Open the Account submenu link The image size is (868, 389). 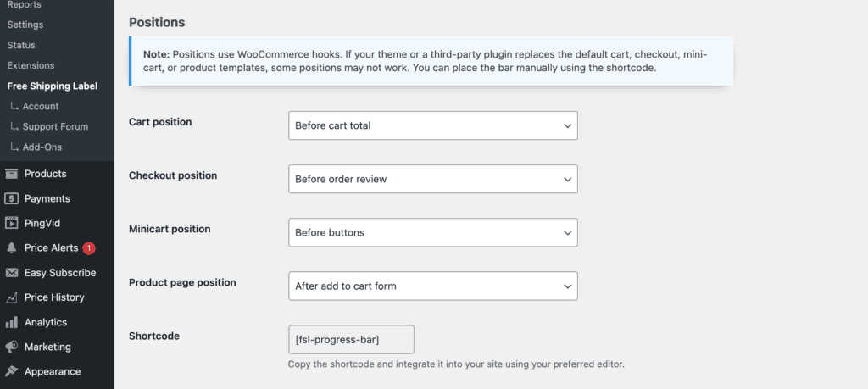(41, 106)
